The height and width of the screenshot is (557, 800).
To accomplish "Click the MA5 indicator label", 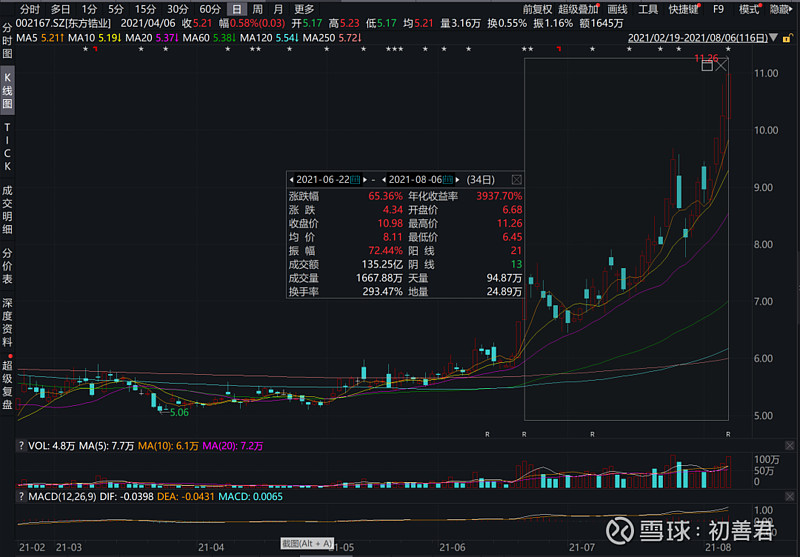I will [x=27, y=38].
